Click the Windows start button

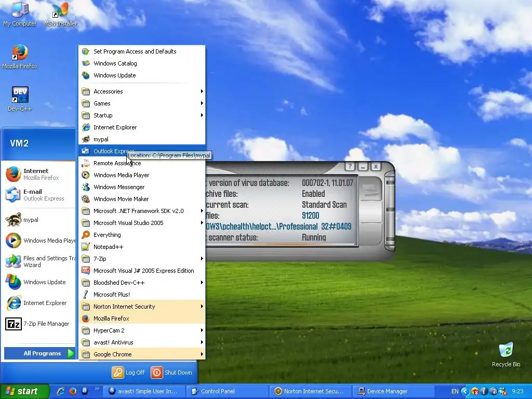(24, 391)
